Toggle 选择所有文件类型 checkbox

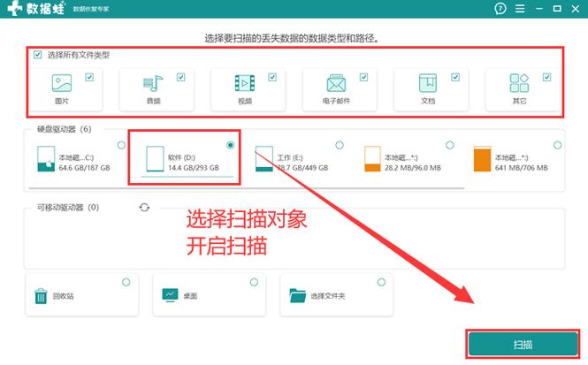pos(37,55)
